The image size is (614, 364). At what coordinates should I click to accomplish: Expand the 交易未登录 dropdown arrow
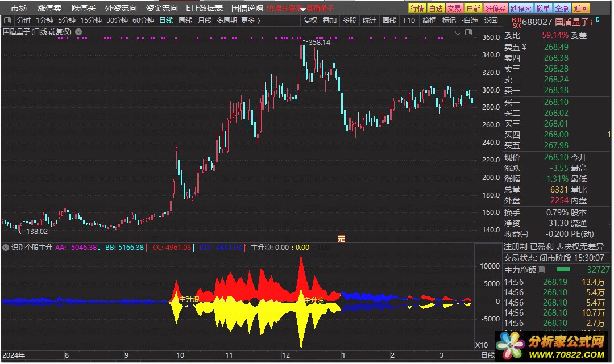tap(303, 9)
